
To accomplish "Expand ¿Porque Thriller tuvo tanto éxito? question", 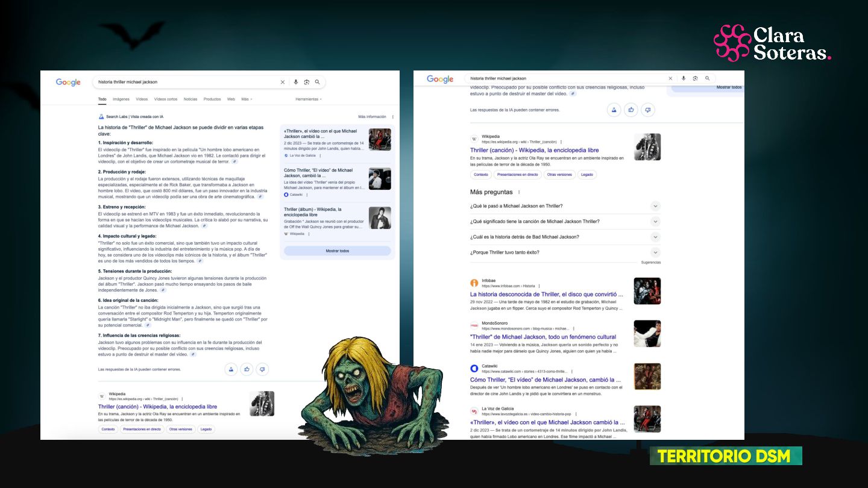I will (565, 252).
